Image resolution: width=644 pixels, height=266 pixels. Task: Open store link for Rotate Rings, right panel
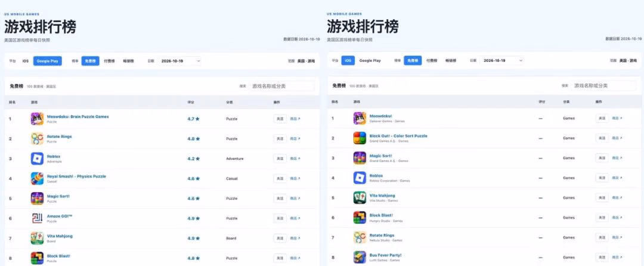tap(617, 237)
